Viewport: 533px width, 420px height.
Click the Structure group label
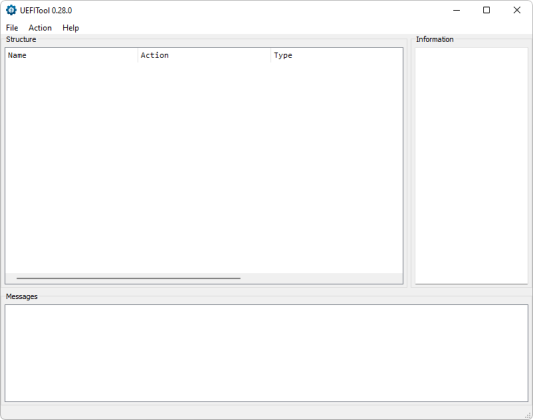(x=21, y=39)
